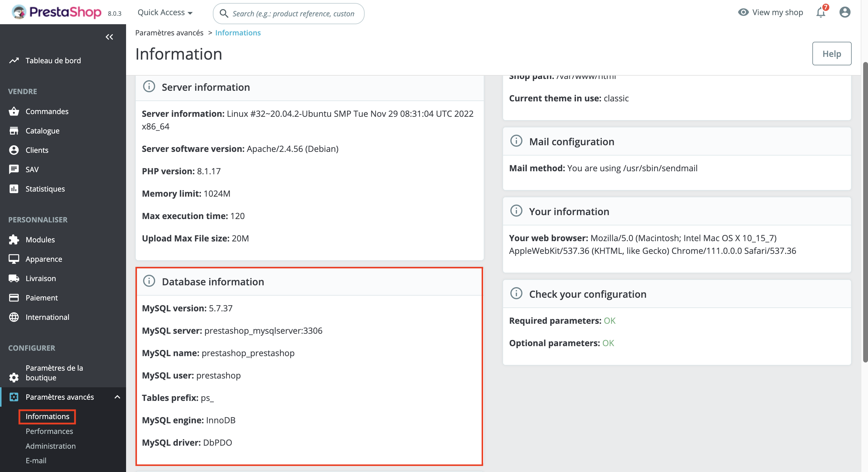The width and height of the screenshot is (868, 472).
Task: Click the info icon beside Mail configuration
Action: pos(516,141)
